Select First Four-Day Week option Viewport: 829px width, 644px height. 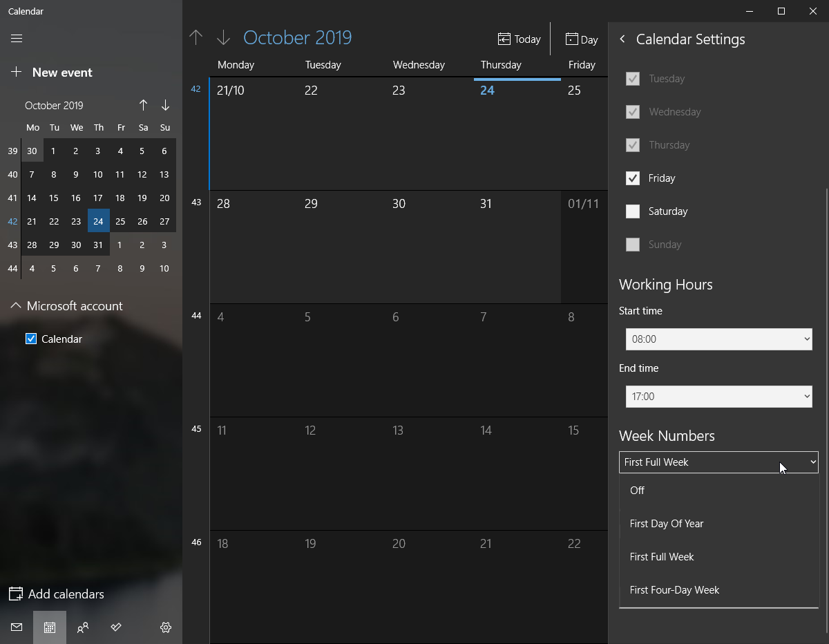(x=674, y=590)
